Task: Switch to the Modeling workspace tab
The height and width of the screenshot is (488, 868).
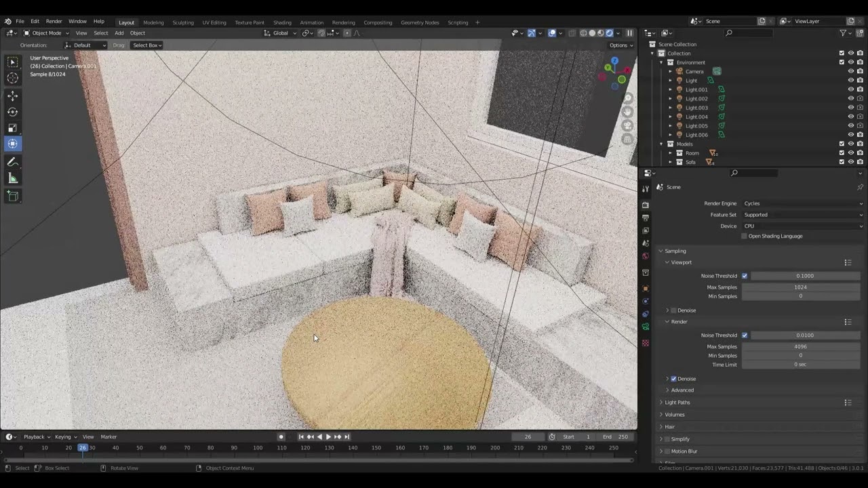Action: pos(153,22)
